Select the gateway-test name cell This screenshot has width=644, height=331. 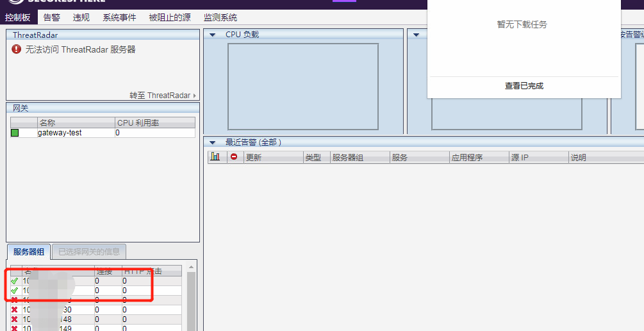pos(76,133)
